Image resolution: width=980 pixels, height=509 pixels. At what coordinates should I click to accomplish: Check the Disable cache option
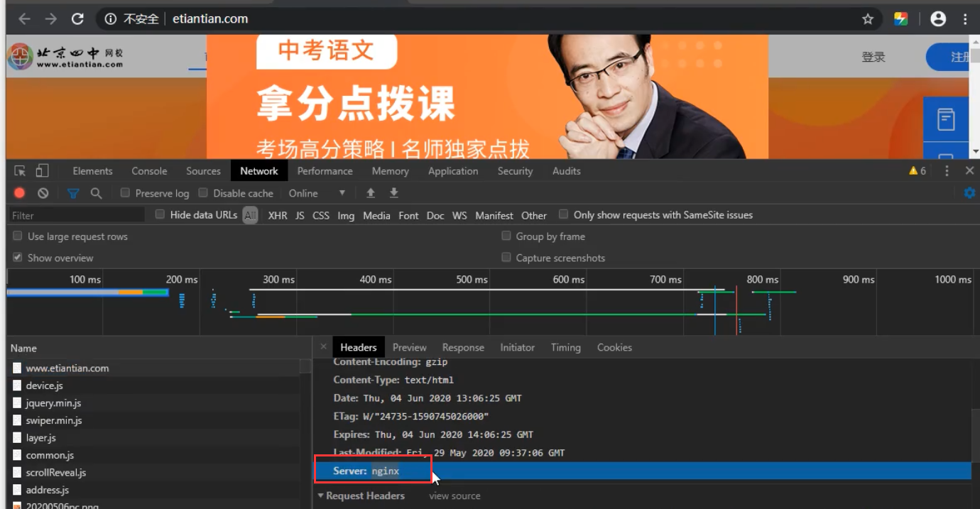(x=204, y=193)
